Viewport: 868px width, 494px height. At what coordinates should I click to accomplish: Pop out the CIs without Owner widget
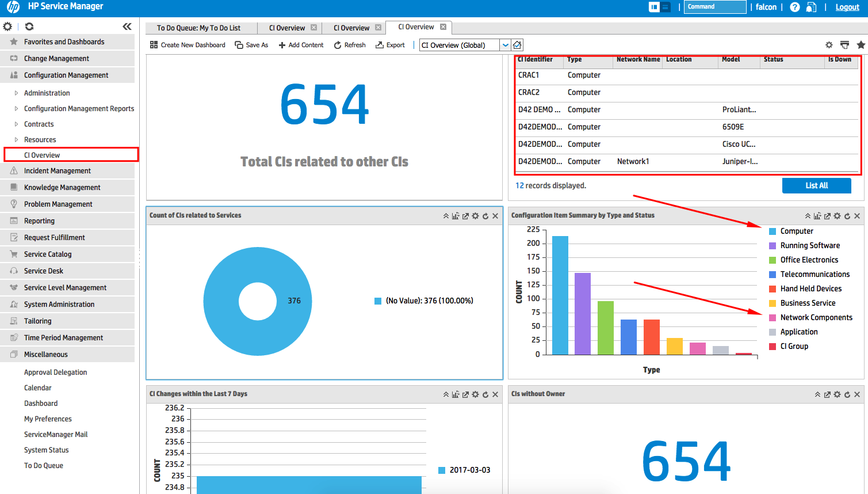827,394
